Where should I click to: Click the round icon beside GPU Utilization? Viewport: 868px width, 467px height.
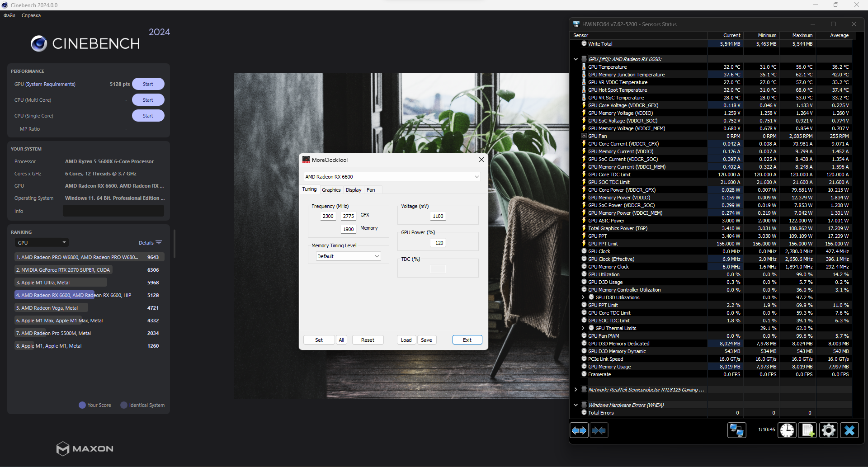tap(584, 274)
